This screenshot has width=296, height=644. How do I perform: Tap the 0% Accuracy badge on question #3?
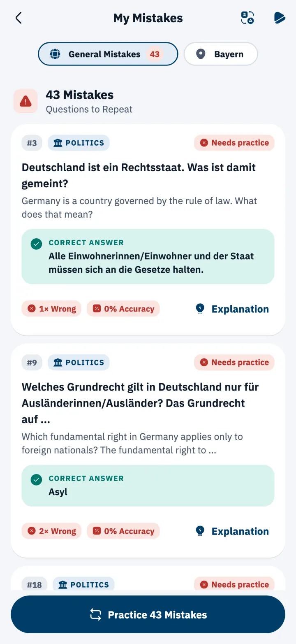coord(123,309)
